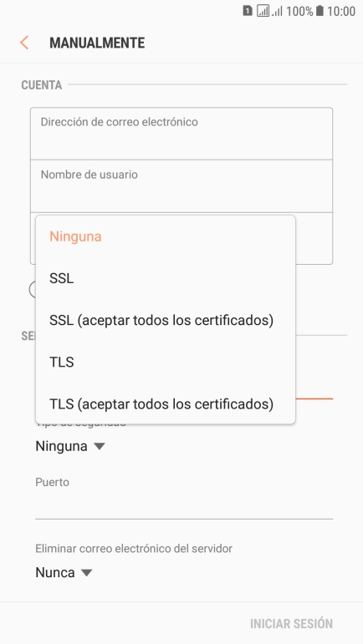Focus the Nombre de usuario field
Viewport: 363px width, 644px height.
point(181,186)
